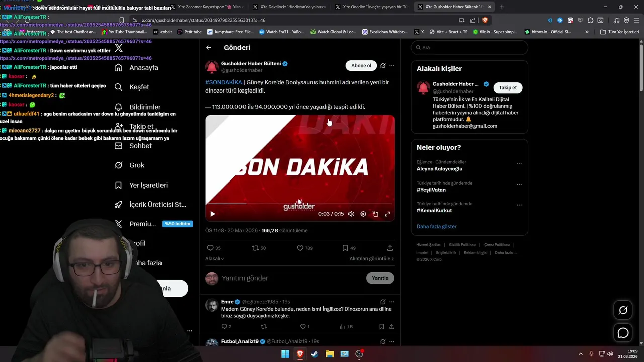Bookmark Emre's reply
The height and width of the screenshot is (362, 644).
(x=382, y=327)
